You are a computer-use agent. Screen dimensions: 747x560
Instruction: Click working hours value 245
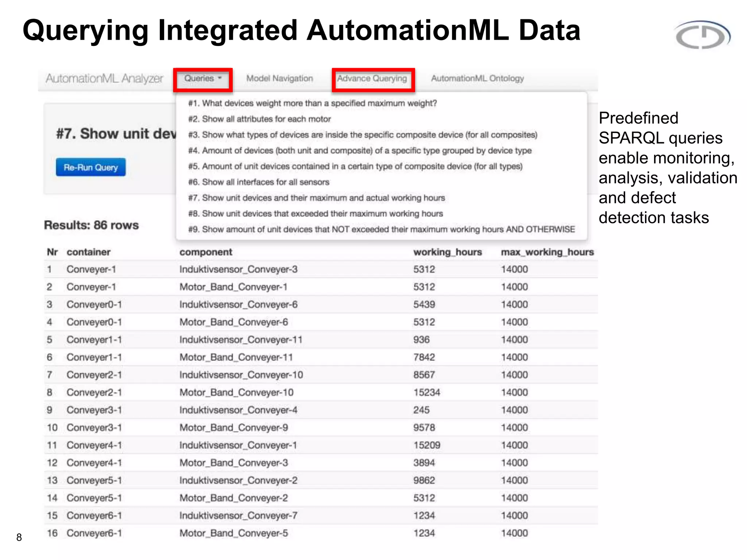pos(421,410)
